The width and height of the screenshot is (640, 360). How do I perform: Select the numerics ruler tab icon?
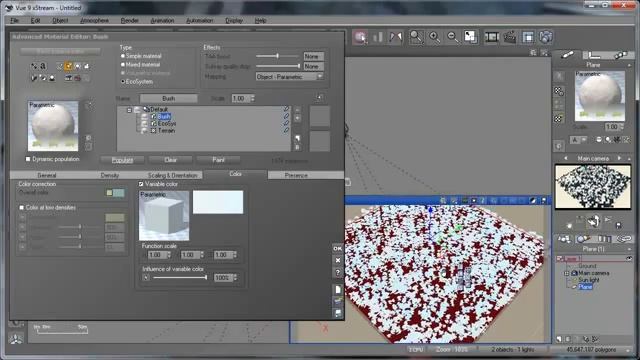tap(594, 55)
